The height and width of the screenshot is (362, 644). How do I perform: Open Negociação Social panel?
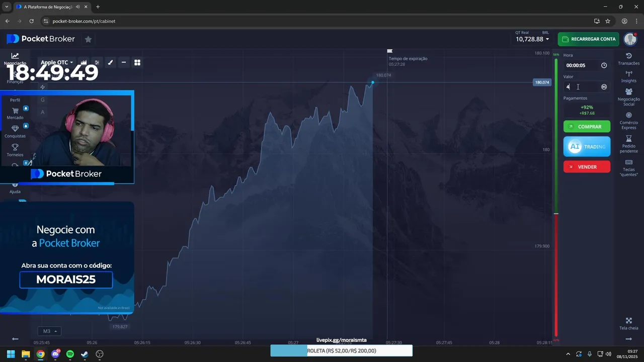pos(628,98)
